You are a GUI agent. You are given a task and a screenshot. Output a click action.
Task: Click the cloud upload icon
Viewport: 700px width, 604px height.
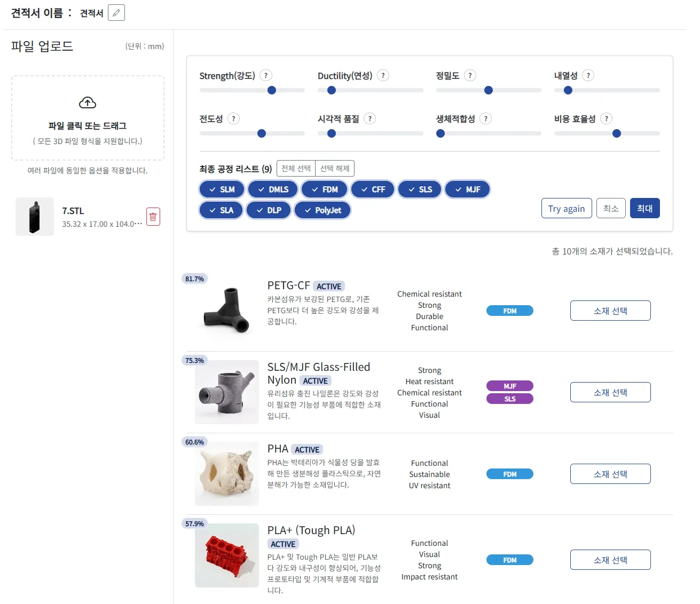[88, 102]
